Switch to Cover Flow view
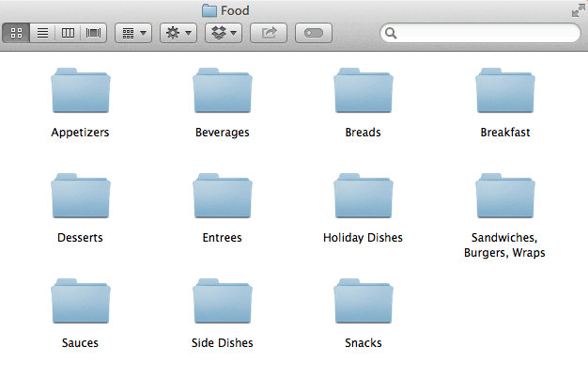 tap(93, 33)
